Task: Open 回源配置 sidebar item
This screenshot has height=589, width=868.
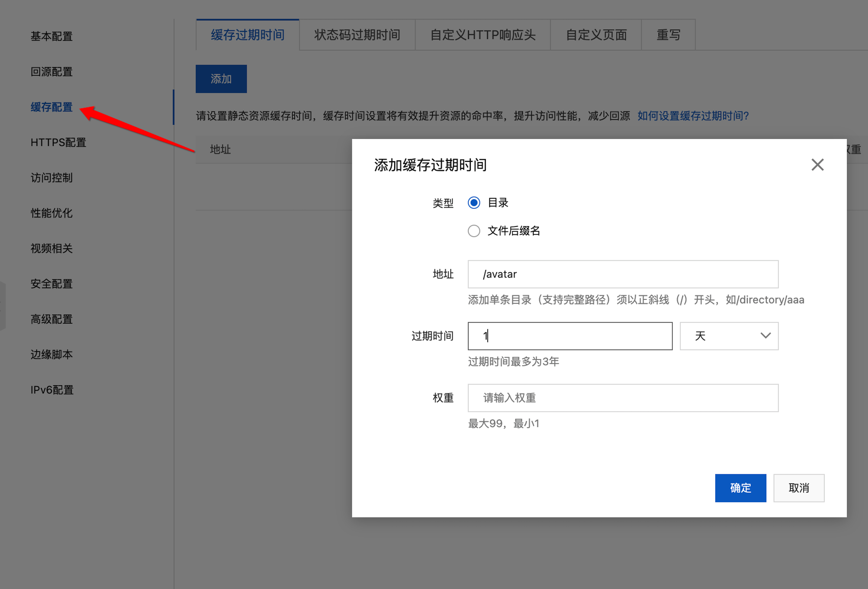Action: (x=52, y=72)
